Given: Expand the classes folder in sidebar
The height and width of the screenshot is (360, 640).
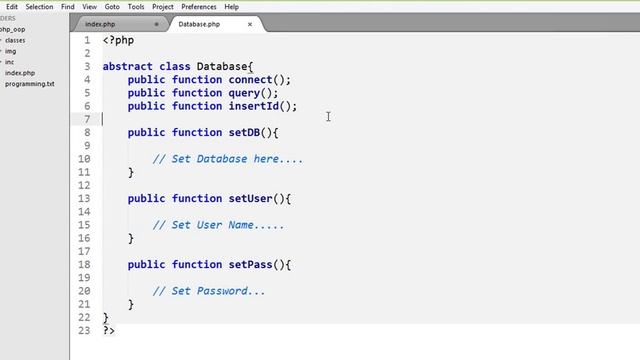Looking at the screenshot, I should click(x=15, y=40).
